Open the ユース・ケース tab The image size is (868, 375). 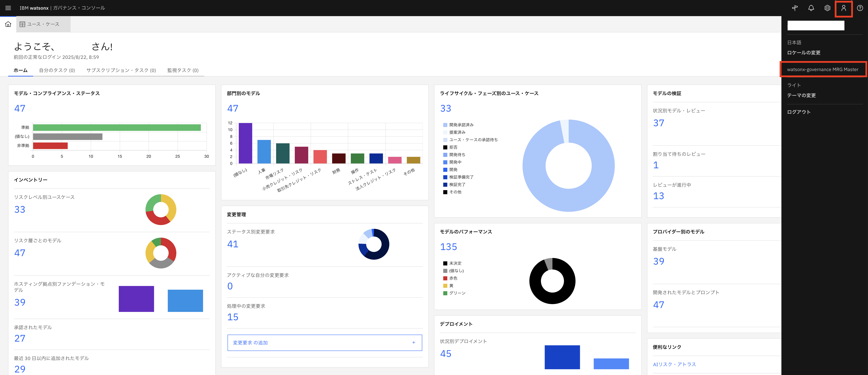click(x=43, y=24)
